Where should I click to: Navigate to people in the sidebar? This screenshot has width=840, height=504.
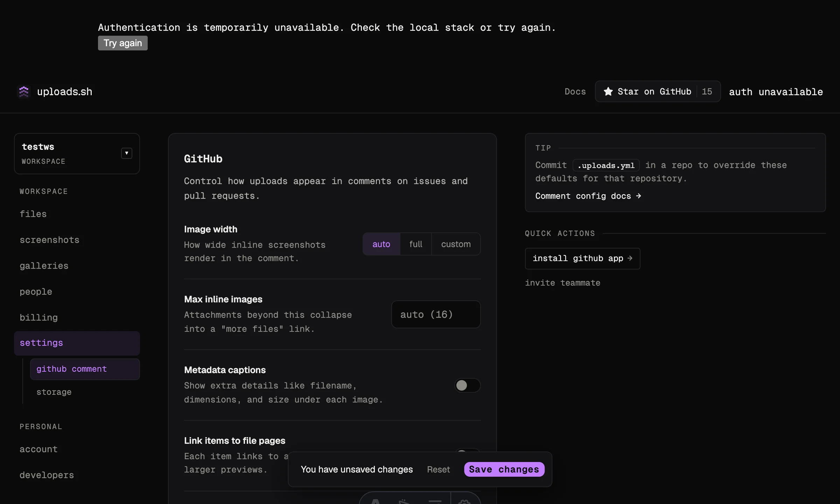[36, 292]
